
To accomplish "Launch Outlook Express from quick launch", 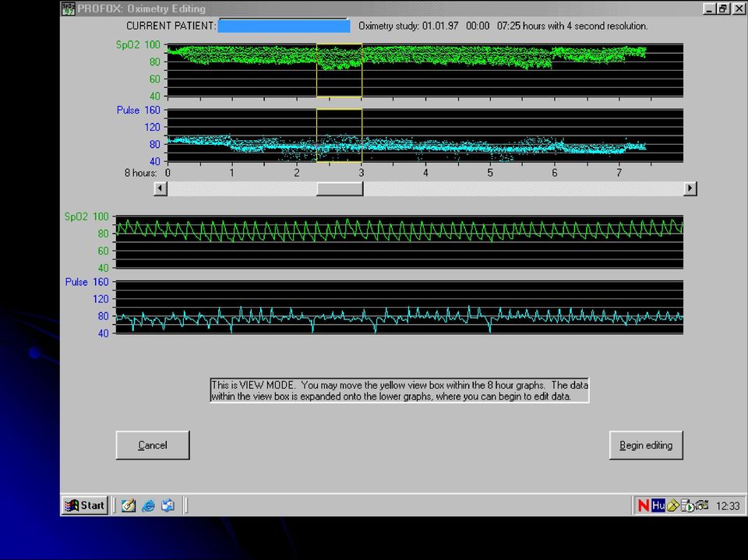I will (x=168, y=505).
